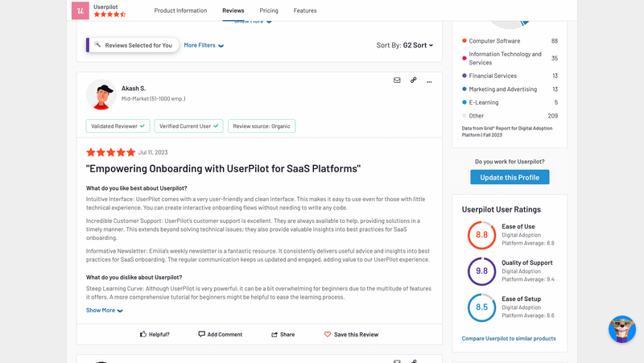
Task: Toggle Reviews Selected for You filter
Action: tap(133, 45)
